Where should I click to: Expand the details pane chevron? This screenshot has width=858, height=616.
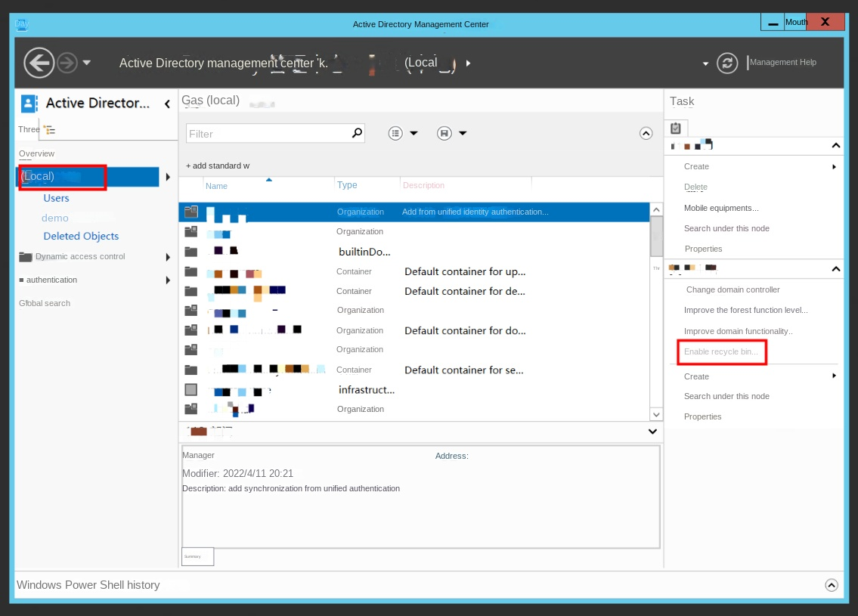pyautogui.click(x=653, y=432)
